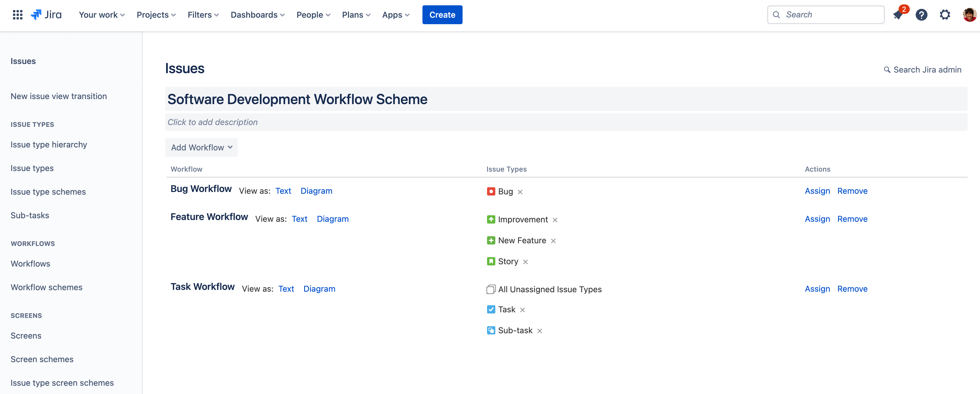
Task: Click the Task issue type icon
Action: coord(491,309)
